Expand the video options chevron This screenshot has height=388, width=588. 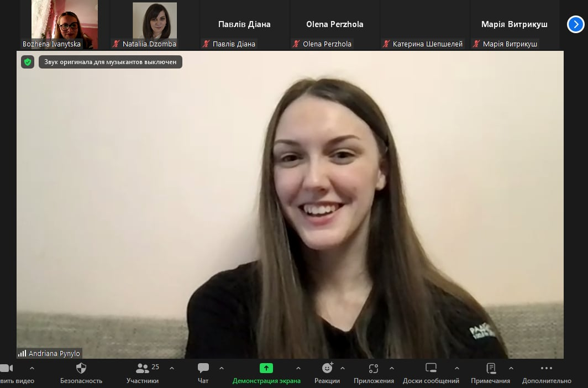(x=32, y=368)
